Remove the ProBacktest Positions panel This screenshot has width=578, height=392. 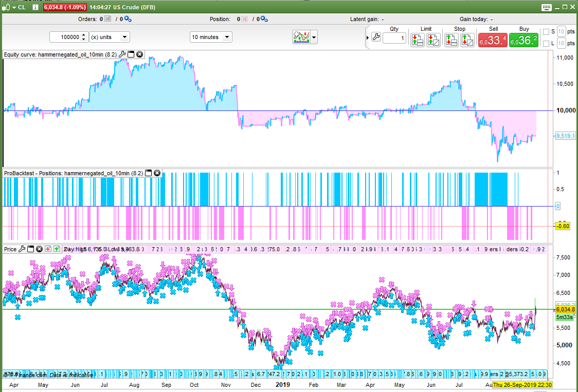[157, 173]
